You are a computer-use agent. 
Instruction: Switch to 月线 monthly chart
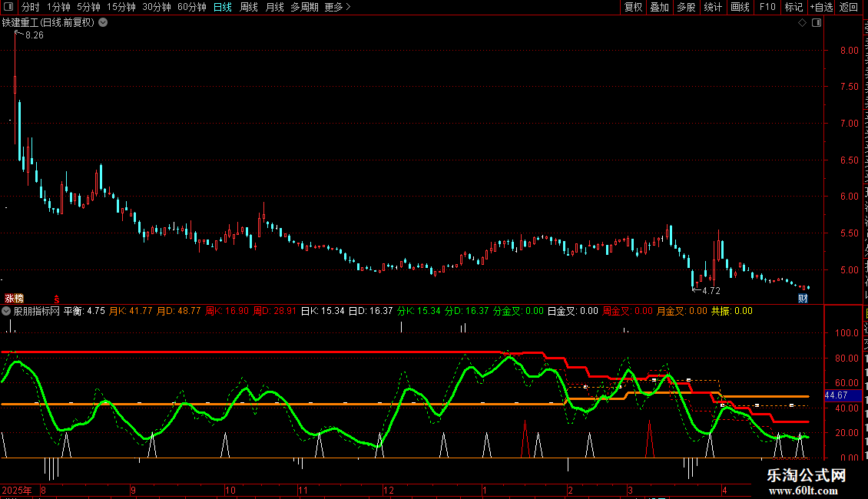point(274,7)
